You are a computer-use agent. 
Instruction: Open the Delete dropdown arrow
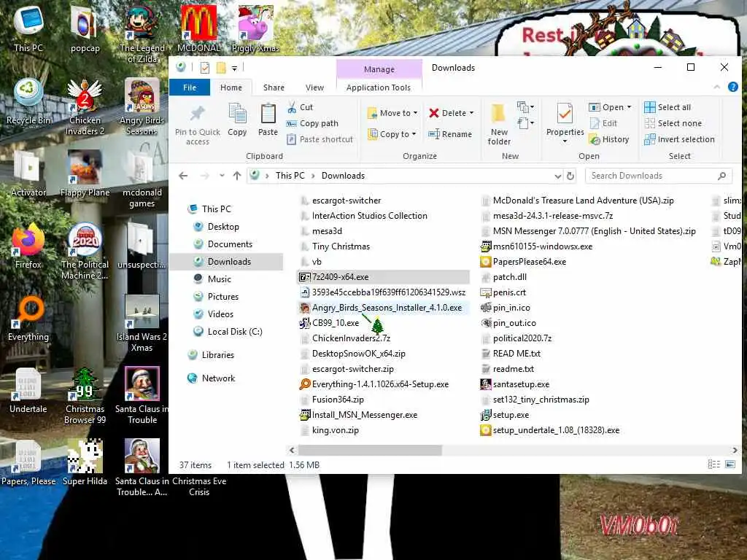(472, 113)
